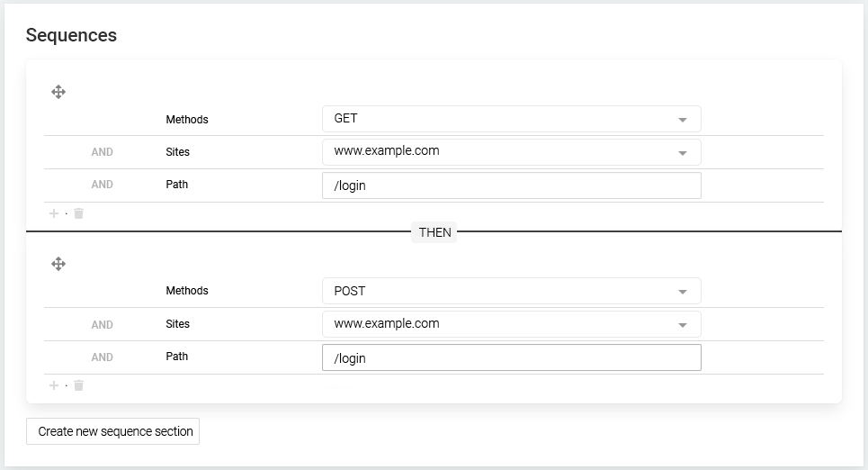This screenshot has height=470, width=868.
Task: Click the Sequences heading
Action: (x=71, y=35)
